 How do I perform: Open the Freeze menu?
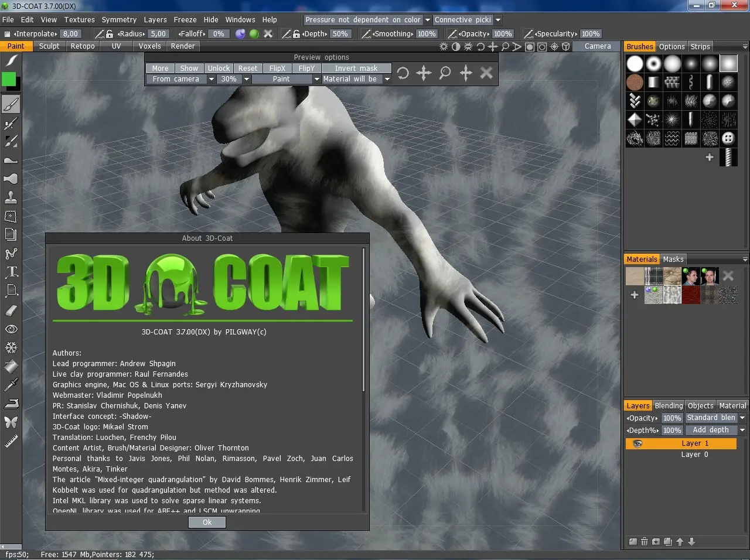click(x=185, y=20)
